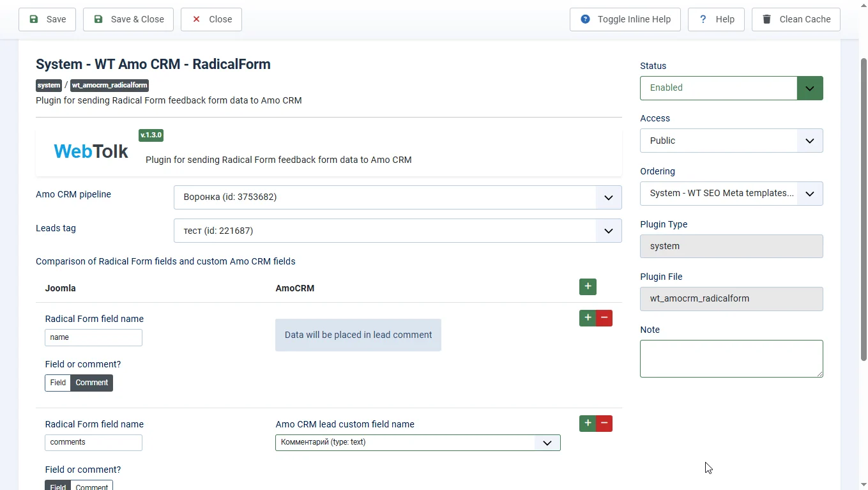Click the Note text area
The width and height of the screenshot is (868, 490).
tap(731, 358)
